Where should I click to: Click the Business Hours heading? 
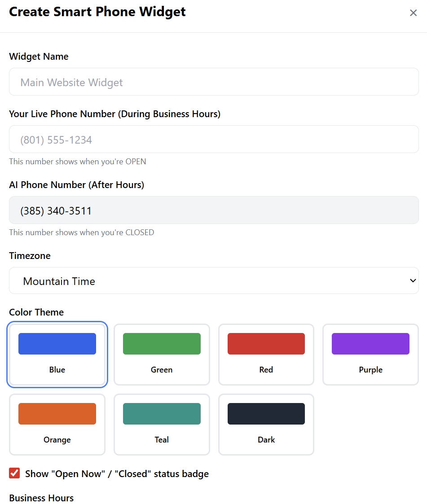pyautogui.click(x=41, y=498)
